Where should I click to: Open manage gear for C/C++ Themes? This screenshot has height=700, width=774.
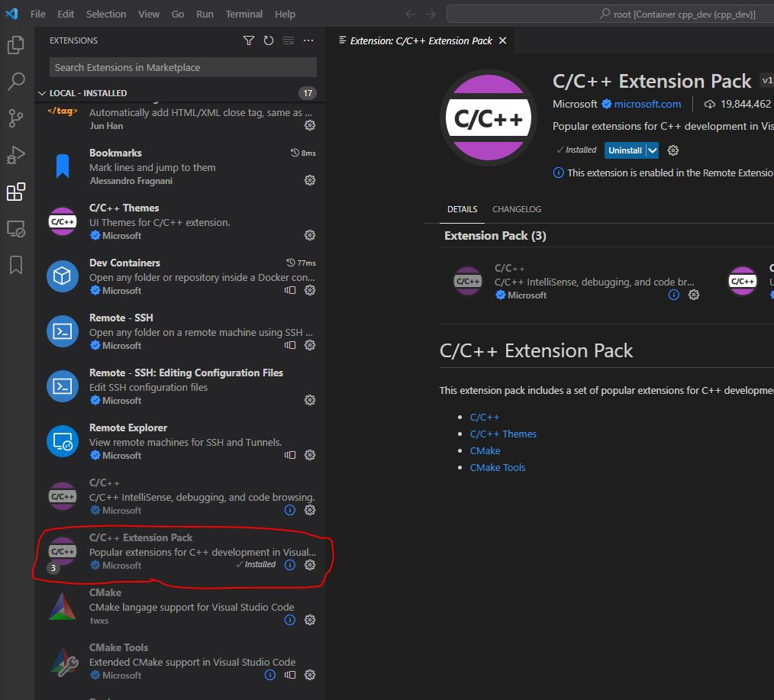(x=310, y=235)
